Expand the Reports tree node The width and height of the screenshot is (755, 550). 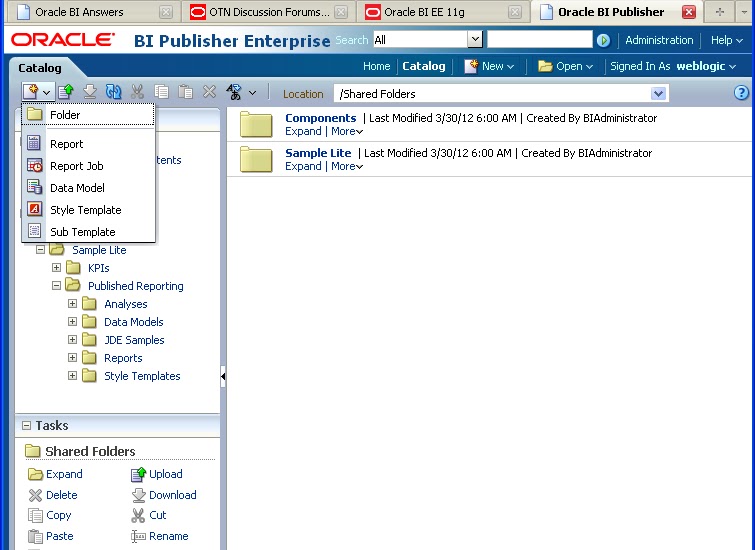click(x=72, y=357)
